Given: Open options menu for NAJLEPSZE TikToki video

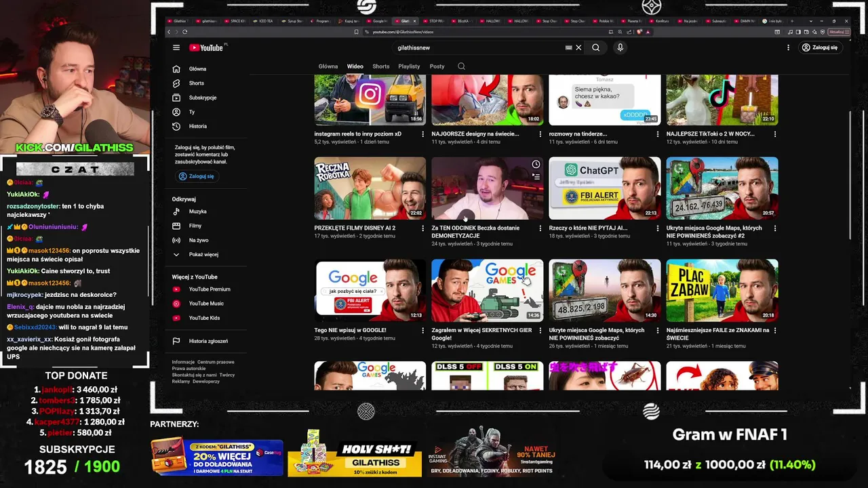Looking at the screenshot, I should pos(774,134).
